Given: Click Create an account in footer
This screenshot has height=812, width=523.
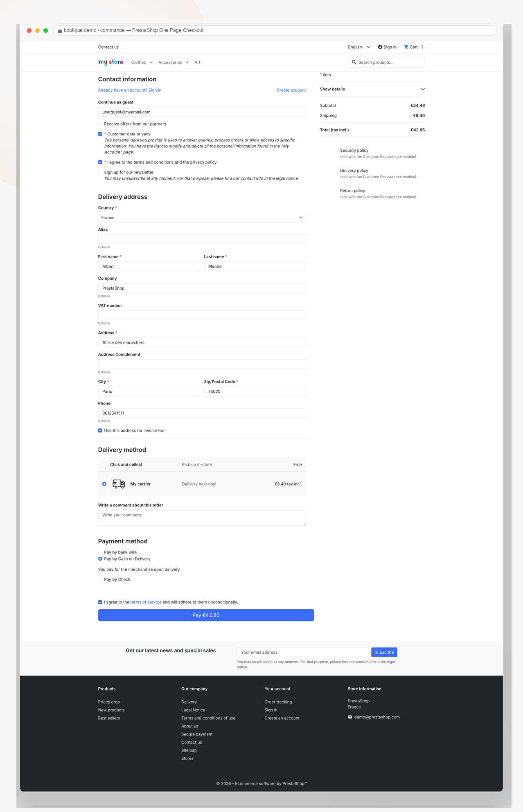Looking at the screenshot, I should click(x=282, y=718).
